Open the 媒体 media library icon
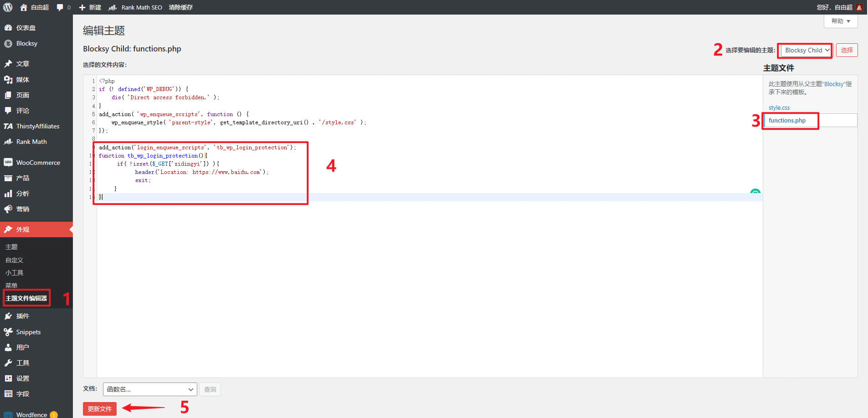 8,80
